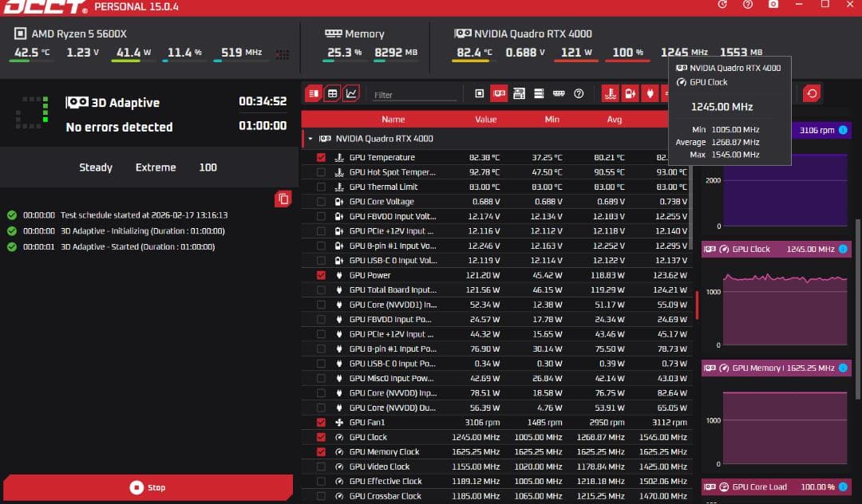Screen dimensions: 862x504
Task: Click the 3D Adaptive test title
Action: tap(125, 103)
